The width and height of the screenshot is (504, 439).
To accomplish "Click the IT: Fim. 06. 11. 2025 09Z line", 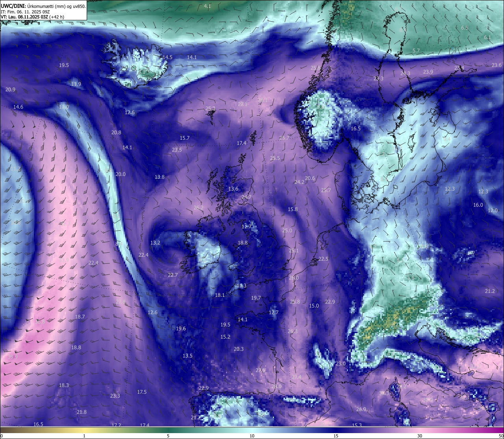I will pyautogui.click(x=25, y=12).
